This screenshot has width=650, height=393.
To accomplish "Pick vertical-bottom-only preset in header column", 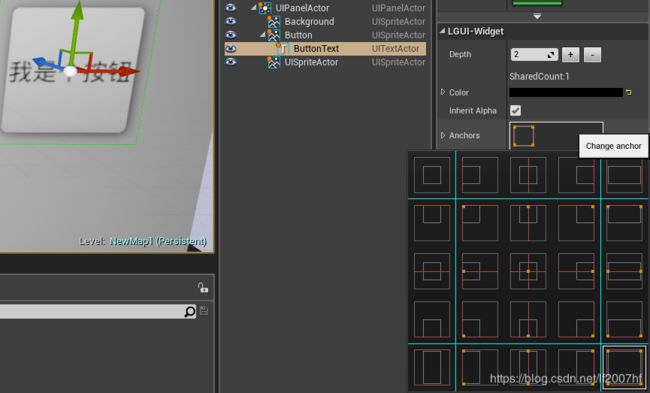I will 432,319.
